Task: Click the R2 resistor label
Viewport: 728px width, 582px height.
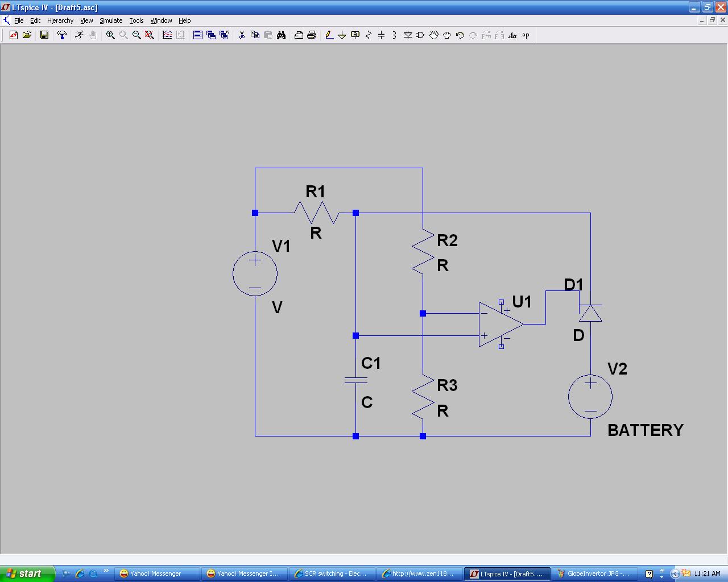Action: [x=447, y=240]
